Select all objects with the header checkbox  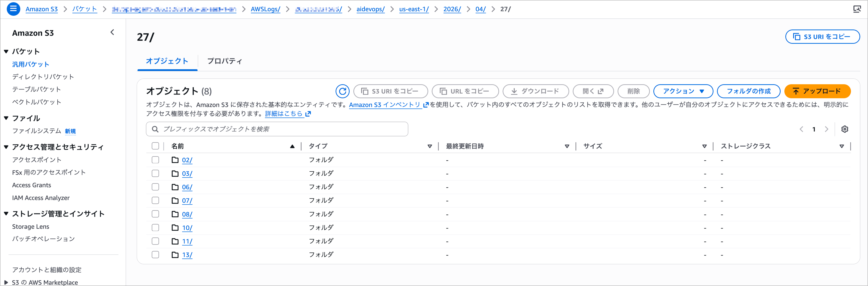pyautogui.click(x=155, y=146)
